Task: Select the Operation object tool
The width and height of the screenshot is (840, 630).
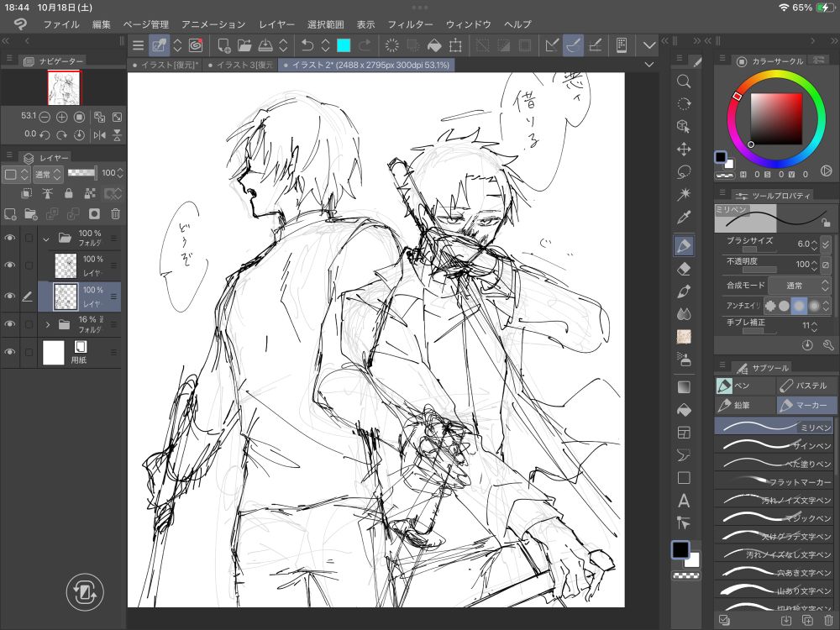Action: 684,126
